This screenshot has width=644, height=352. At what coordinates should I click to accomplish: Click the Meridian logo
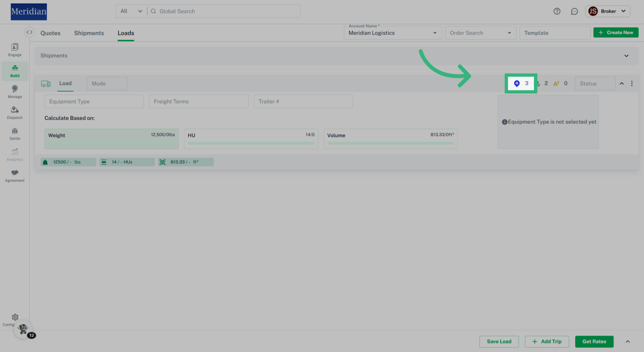29,12
